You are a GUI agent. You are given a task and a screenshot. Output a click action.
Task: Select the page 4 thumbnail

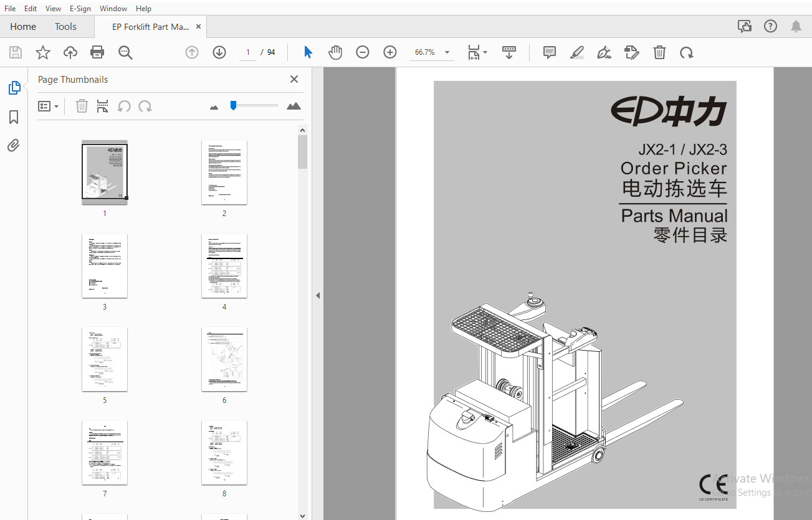pos(224,266)
